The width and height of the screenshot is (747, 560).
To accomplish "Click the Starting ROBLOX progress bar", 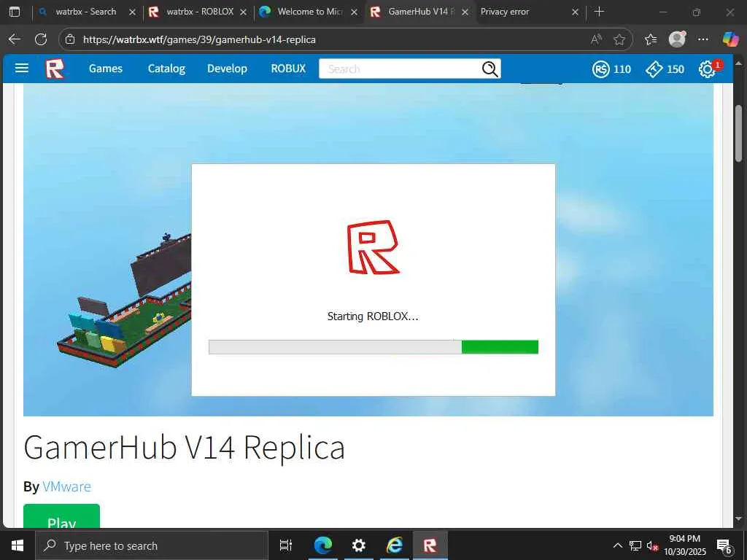I will pos(373,347).
